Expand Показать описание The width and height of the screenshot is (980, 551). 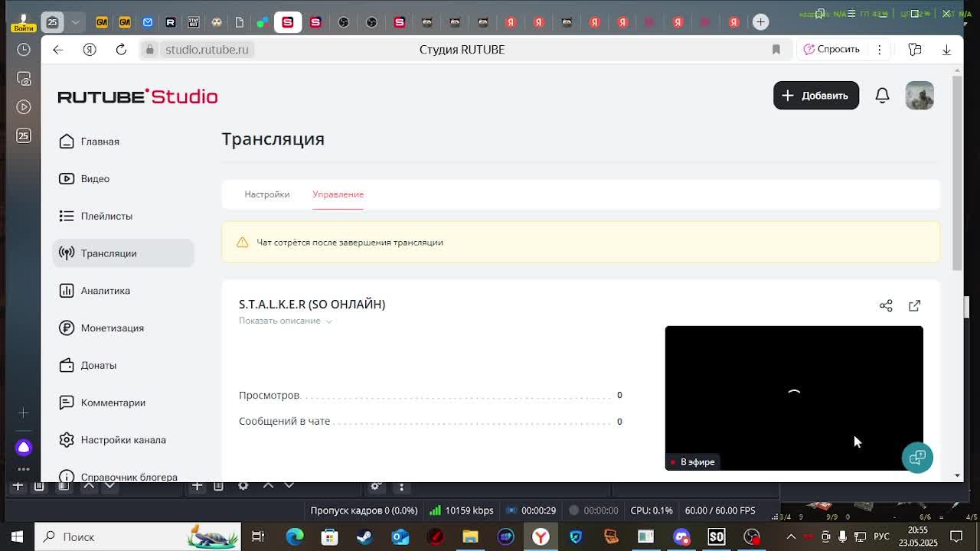pos(285,321)
